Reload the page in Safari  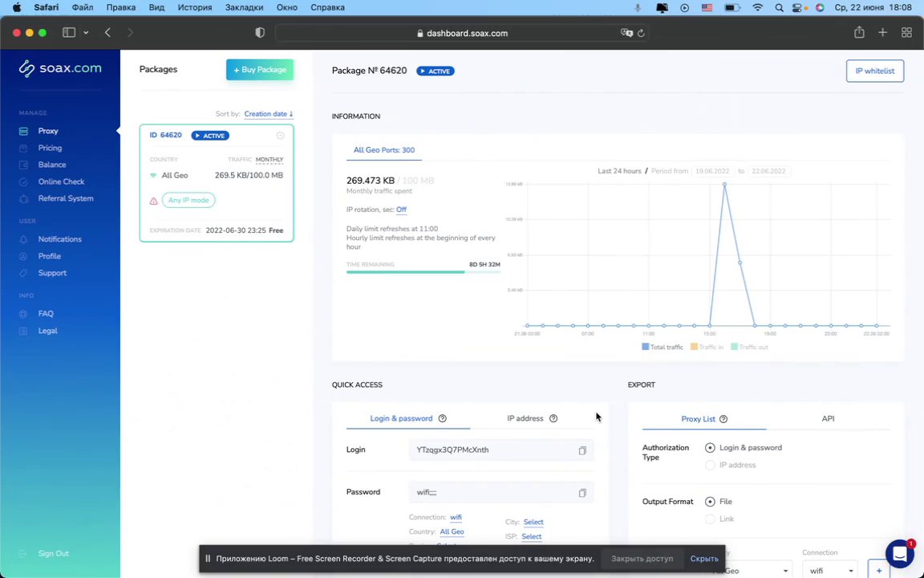pyautogui.click(x=641, y=33)
